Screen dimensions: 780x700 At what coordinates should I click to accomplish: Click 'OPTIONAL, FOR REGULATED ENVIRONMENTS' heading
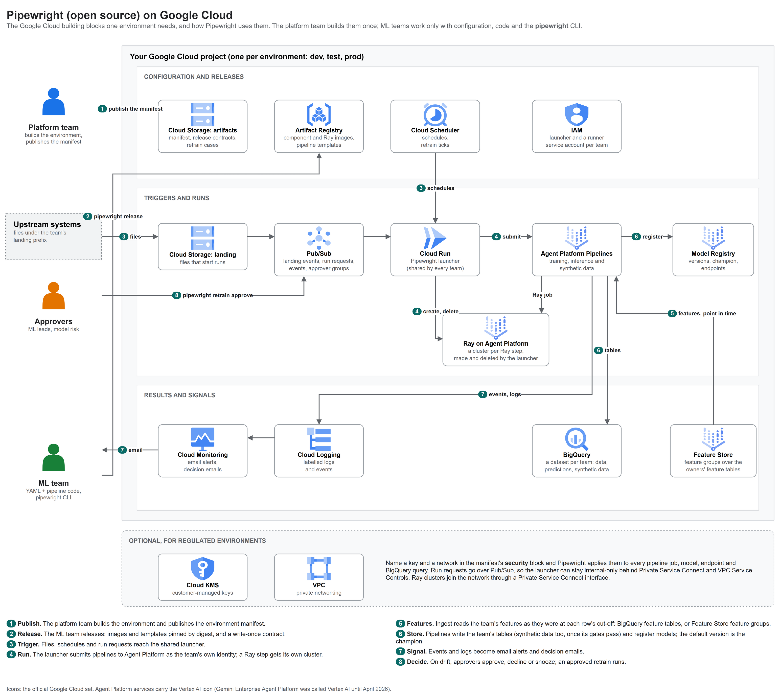(x=197, y=540)
